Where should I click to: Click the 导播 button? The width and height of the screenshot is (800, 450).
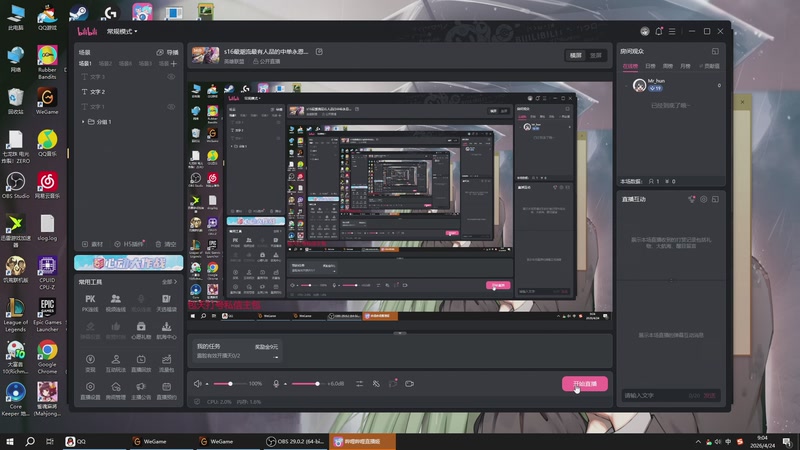(x=167, y=52)
